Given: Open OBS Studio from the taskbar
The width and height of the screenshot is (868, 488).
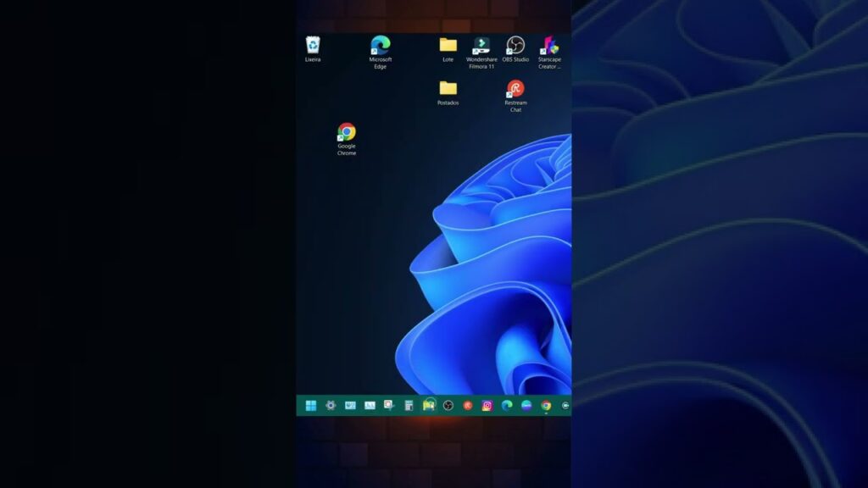Looking at the screenshot, I should pos(448,406).
